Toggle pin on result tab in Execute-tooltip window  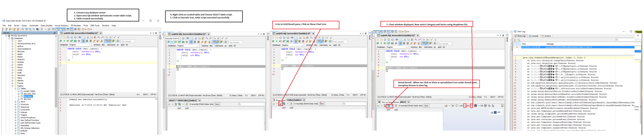click(x=199, y=101)
